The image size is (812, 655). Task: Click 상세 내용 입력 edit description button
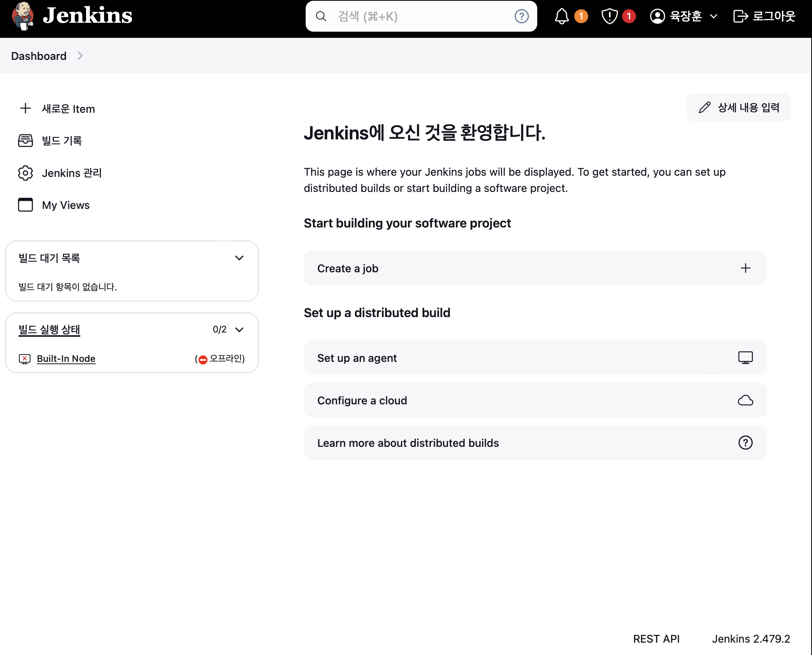point(738,107)
